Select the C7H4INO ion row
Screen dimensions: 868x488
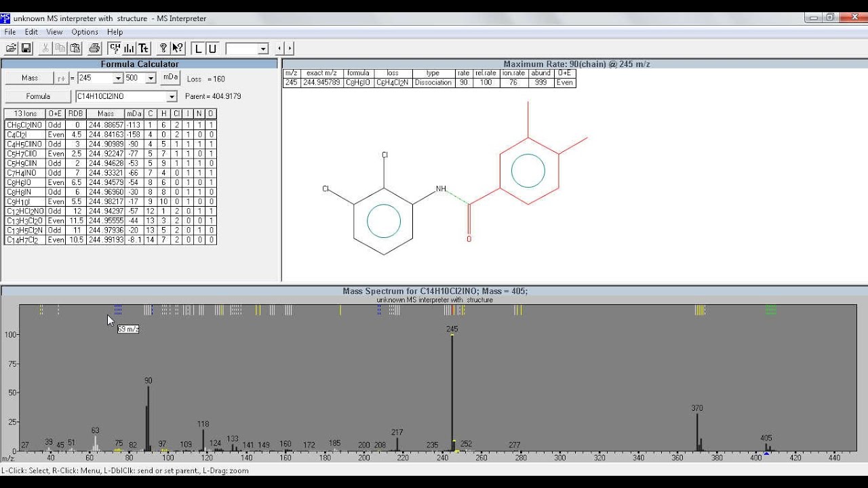click(111, 173)
